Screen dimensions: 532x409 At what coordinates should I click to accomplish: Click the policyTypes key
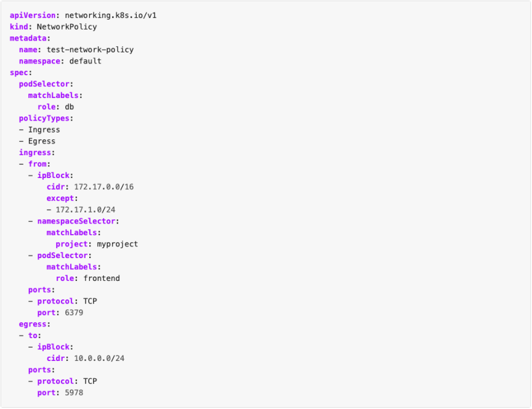click(x=45, y=118)
